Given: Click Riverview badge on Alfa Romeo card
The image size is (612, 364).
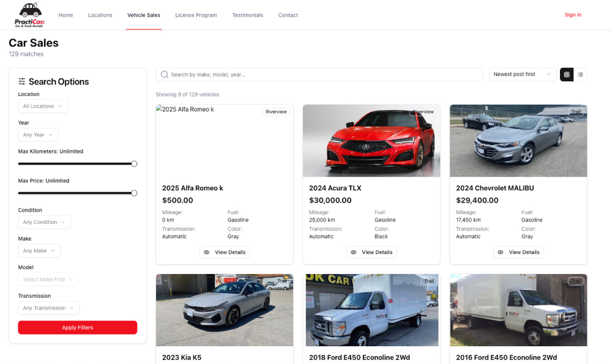Looking at the screenshot, I should click(276, 112).
